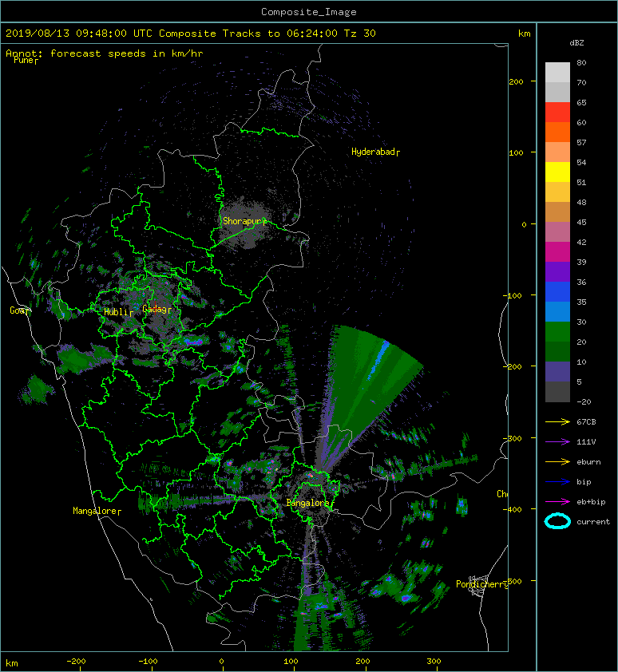Click the -200 km tick on horizontal axis
Image resolution: width=618 pixels, height=672 pixels.
pyautogui.click(x=77, y=662)
